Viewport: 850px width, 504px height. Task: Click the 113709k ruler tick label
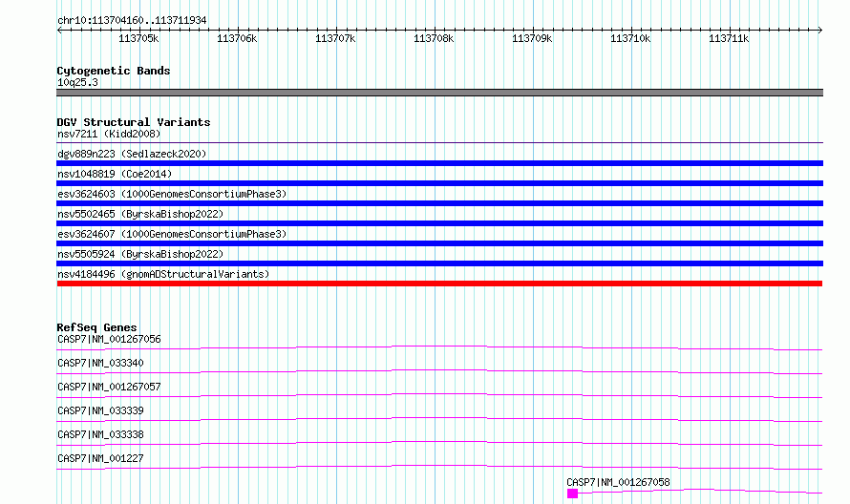pyautogui.click(x=532, y=38)
